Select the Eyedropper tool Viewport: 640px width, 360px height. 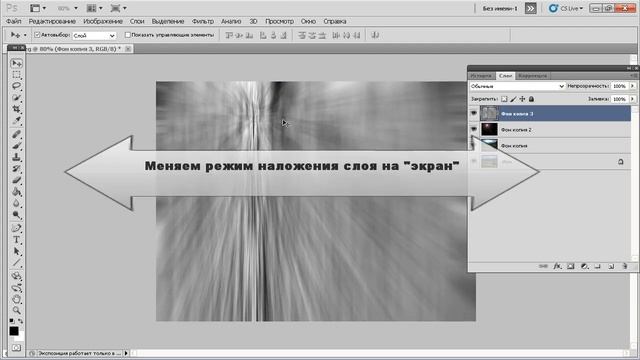coord(16,120)
